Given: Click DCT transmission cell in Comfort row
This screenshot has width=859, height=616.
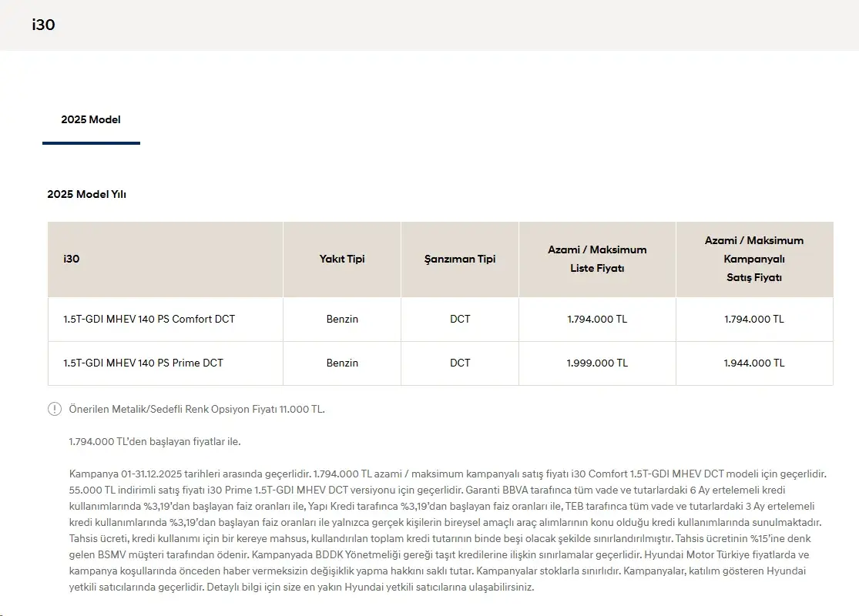Looking at the screenshot, I should tap(460, 320).
